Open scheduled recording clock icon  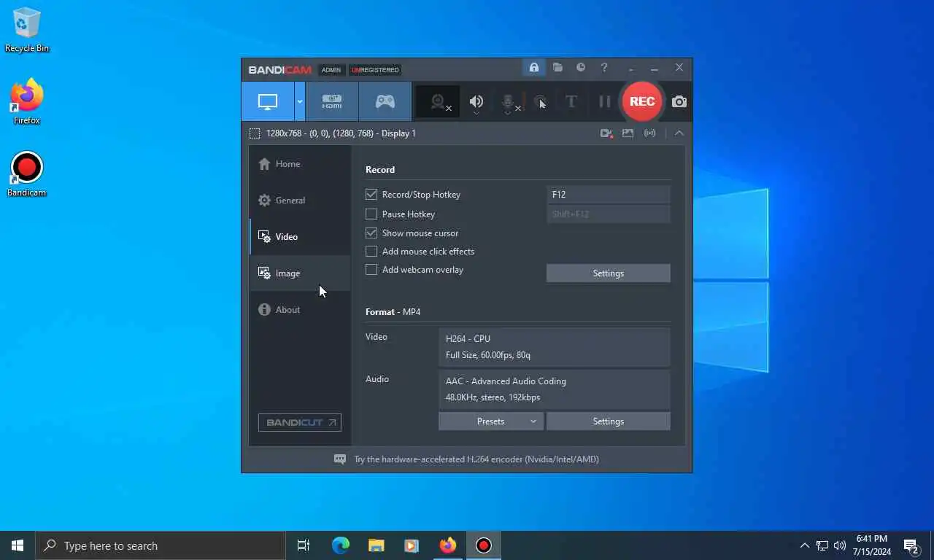click(x=581, y=68)
